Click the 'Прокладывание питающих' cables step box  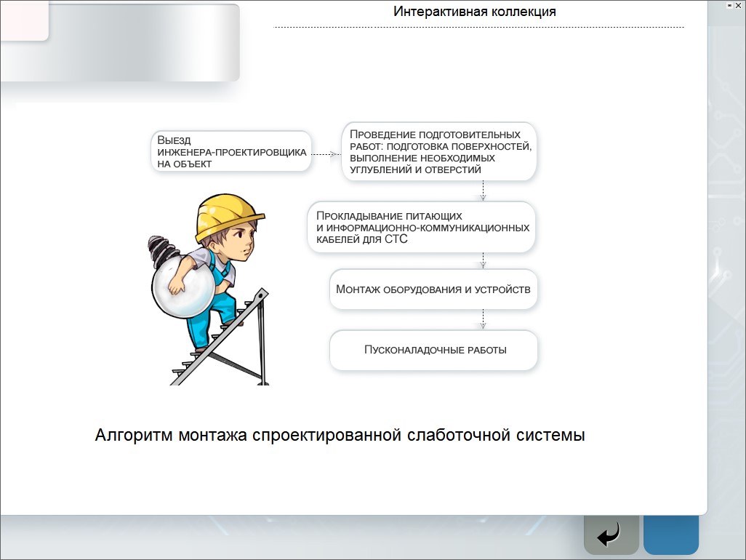click(x=422, y=228)
